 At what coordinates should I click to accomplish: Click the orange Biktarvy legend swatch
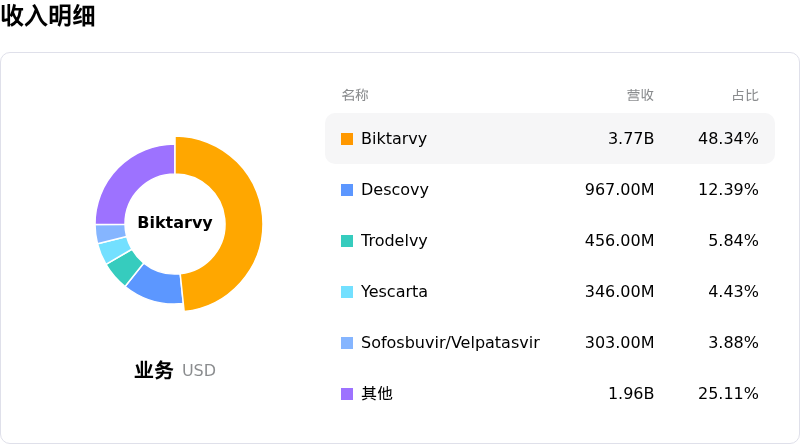click(347, 139)
